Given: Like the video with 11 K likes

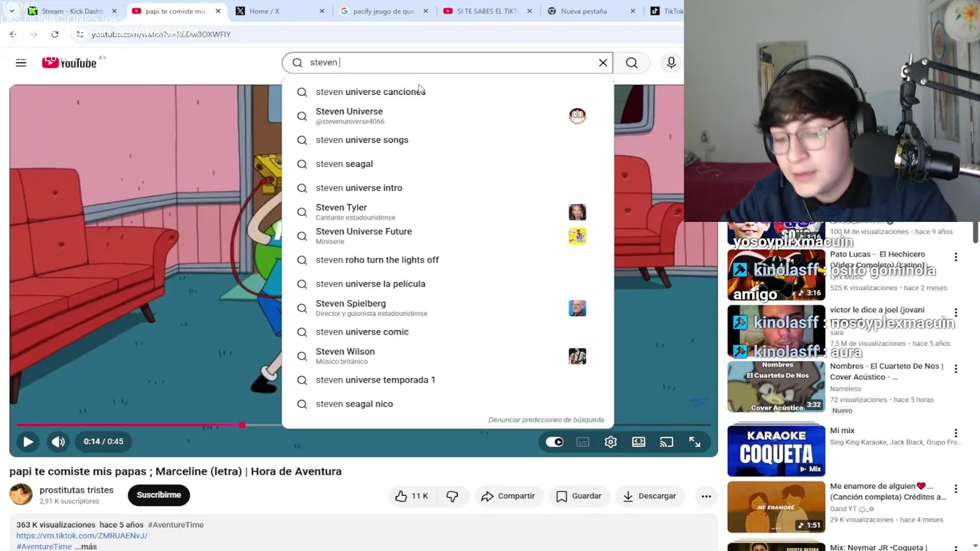Looking at the screenshot, I should [x=411, y=496].
